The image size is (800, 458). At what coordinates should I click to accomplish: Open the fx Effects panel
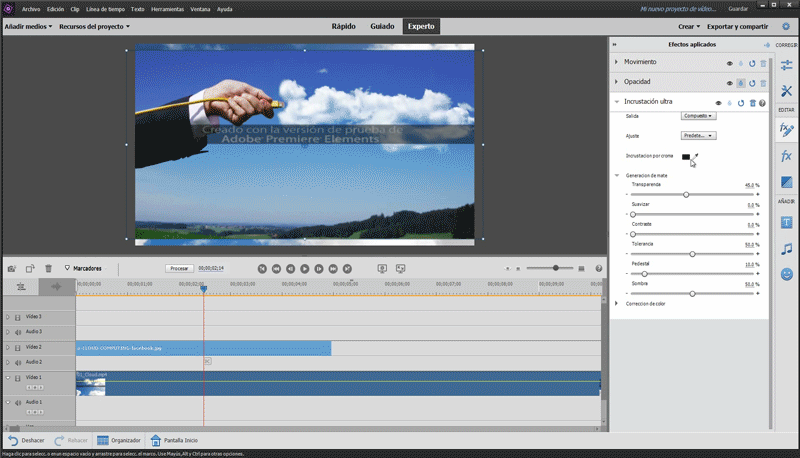coord(786,156)
